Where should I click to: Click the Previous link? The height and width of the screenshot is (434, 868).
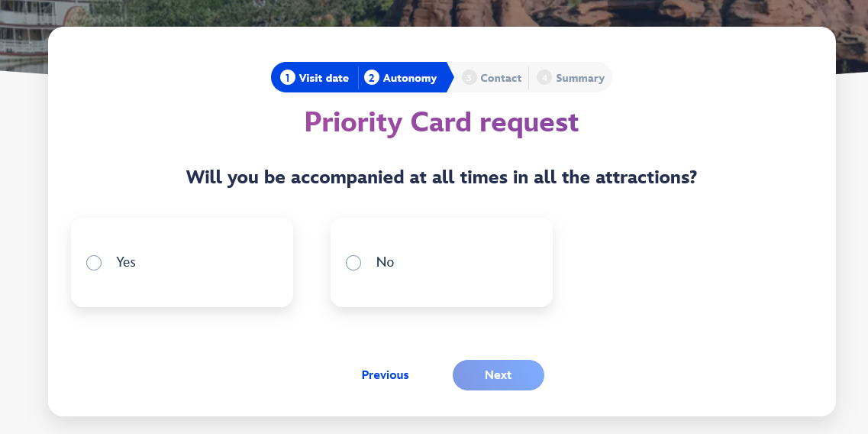pyautogui.click(x=386, y=375)
